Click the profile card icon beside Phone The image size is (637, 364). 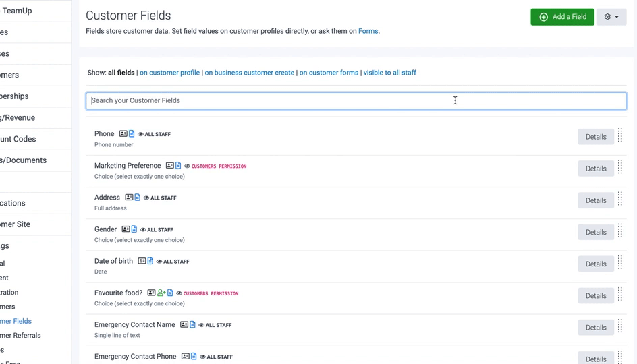123,134
